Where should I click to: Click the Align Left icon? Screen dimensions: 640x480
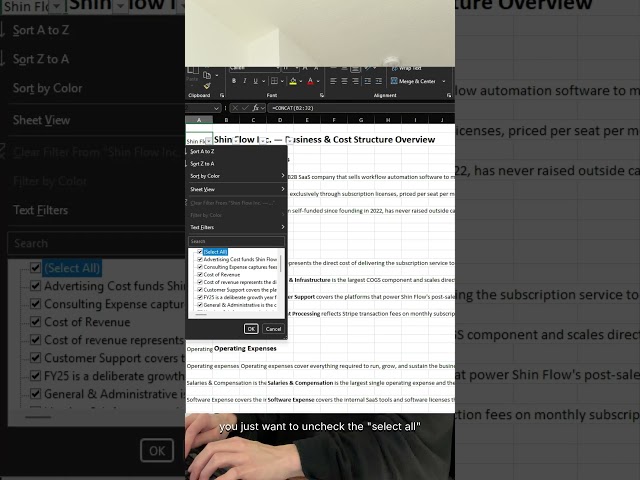[333, 81]
